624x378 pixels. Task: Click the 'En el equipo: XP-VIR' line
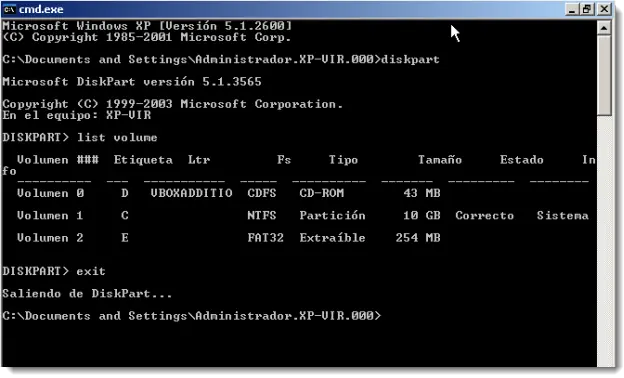tap(76, 115)
